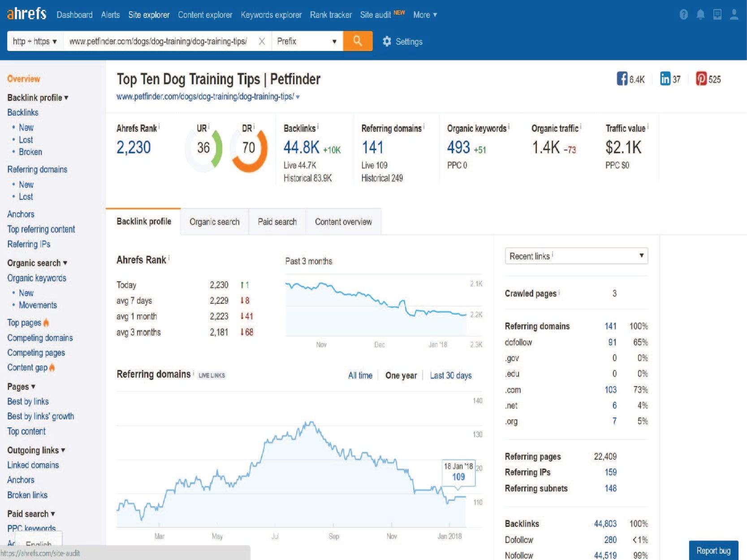Open the Prefix mode dropdown
Screen dimensions: 747x560
307,42
